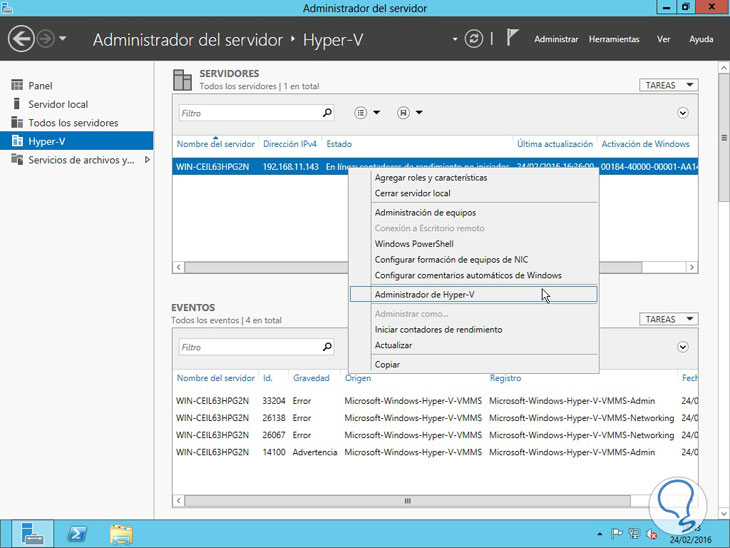Viewport: 730px width, 548px height.
Task: Sort events by Id. column
Action: point(268,378)
